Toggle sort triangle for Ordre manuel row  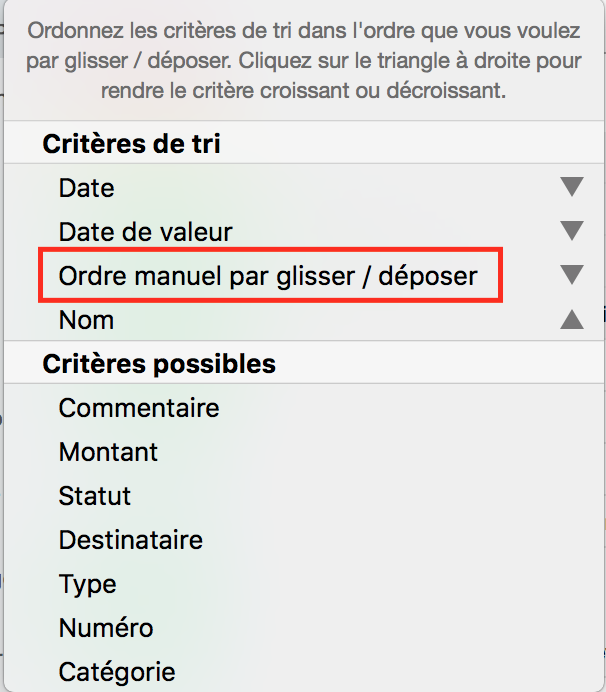pyautogui.click(x=571, y=275)
